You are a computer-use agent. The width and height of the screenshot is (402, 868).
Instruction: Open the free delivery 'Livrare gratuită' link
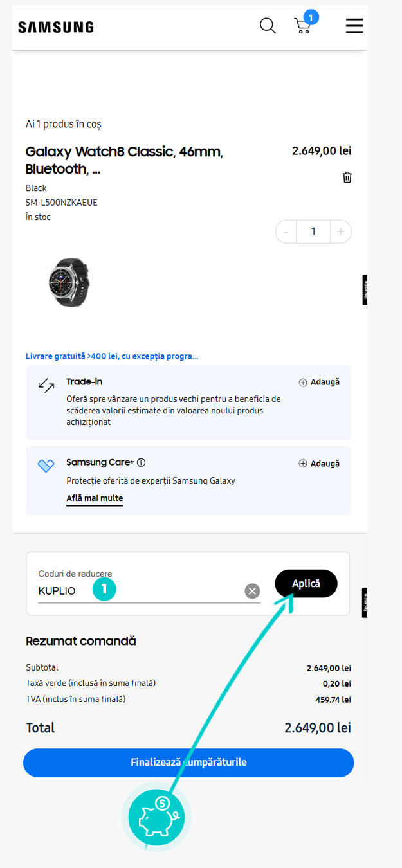pyautogui.click(x=112, y=356)
